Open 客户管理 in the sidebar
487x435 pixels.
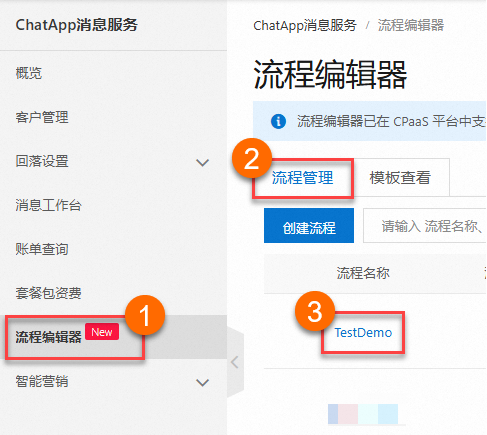[42, 117]
